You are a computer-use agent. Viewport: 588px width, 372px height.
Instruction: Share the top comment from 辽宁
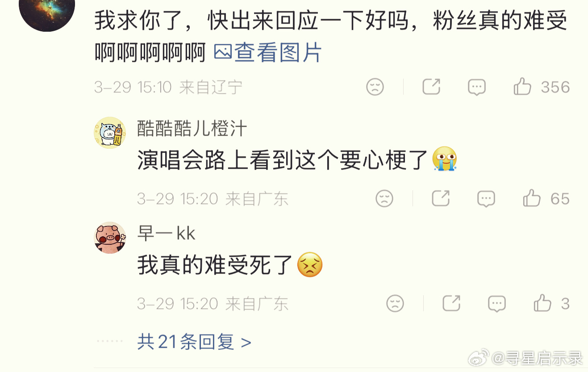click(431, 87)
